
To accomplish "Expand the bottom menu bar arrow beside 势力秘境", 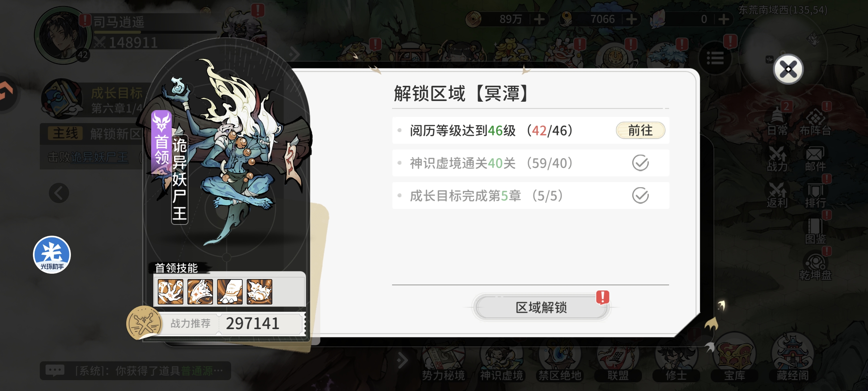I will (x=402, y=360).
